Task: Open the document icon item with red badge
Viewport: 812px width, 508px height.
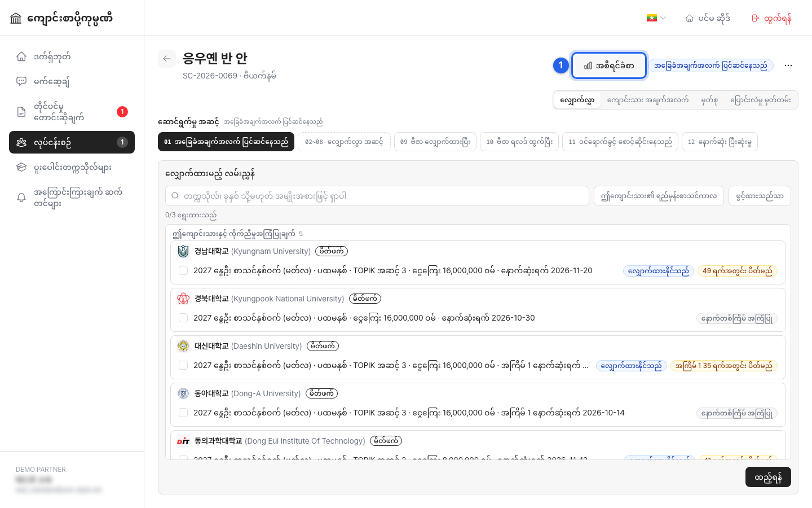Action: point(72,112)
